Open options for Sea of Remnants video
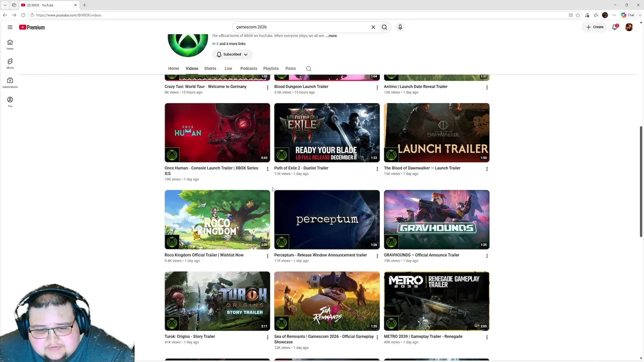 point(377,337)
